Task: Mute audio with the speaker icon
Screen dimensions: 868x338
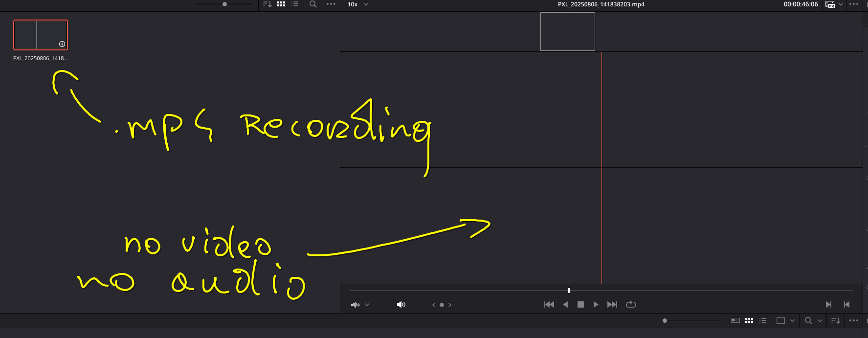Action: point(401,305)
